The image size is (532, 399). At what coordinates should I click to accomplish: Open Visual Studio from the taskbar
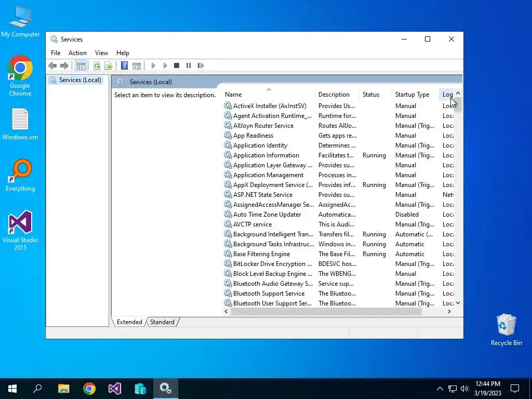coord(115,389)
